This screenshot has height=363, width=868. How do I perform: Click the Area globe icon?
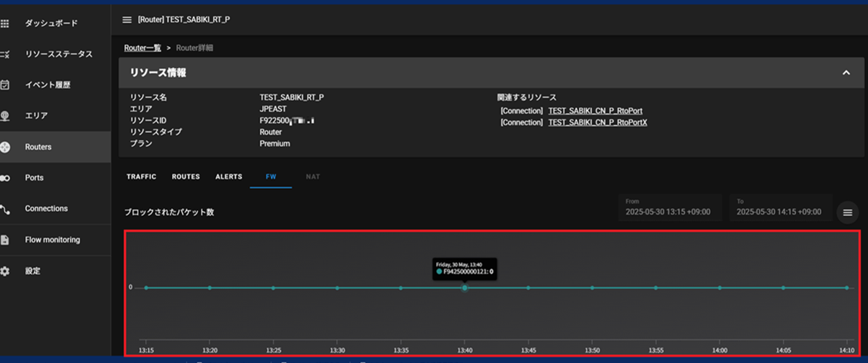pos(5,116)
